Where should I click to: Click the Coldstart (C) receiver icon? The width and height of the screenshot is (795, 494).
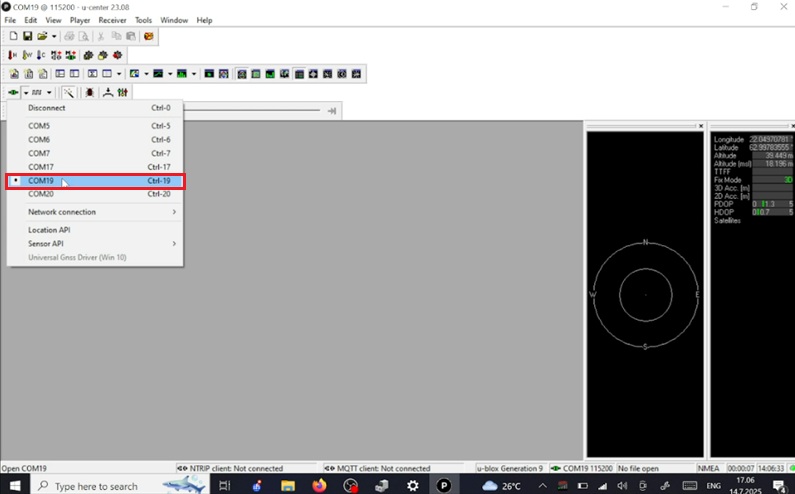(42, 55)
